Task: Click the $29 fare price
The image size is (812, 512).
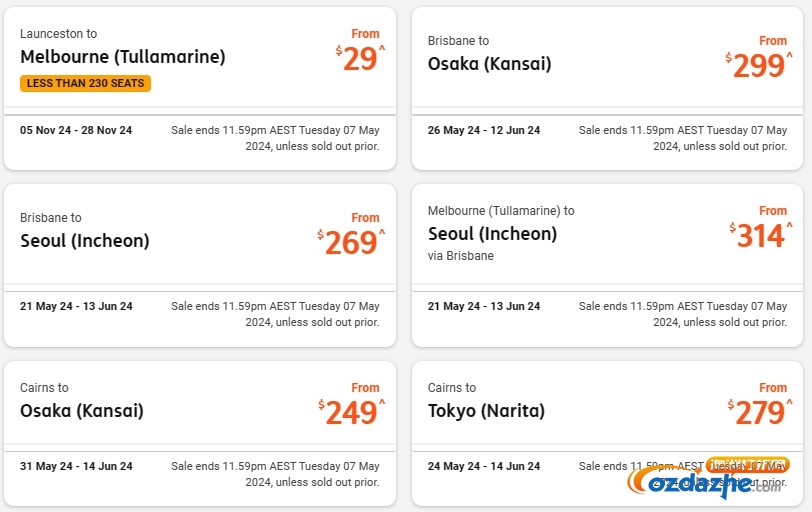Action: (360, 58)
